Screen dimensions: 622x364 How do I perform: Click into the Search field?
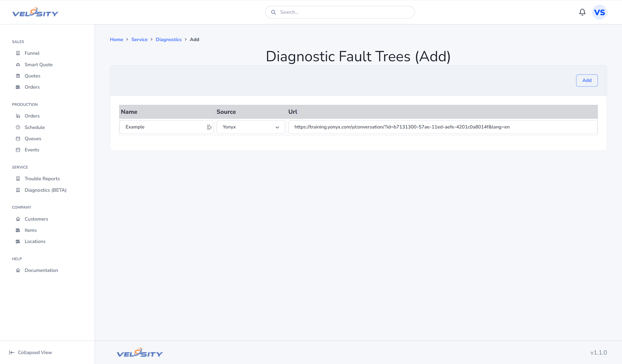pos(340,12)
